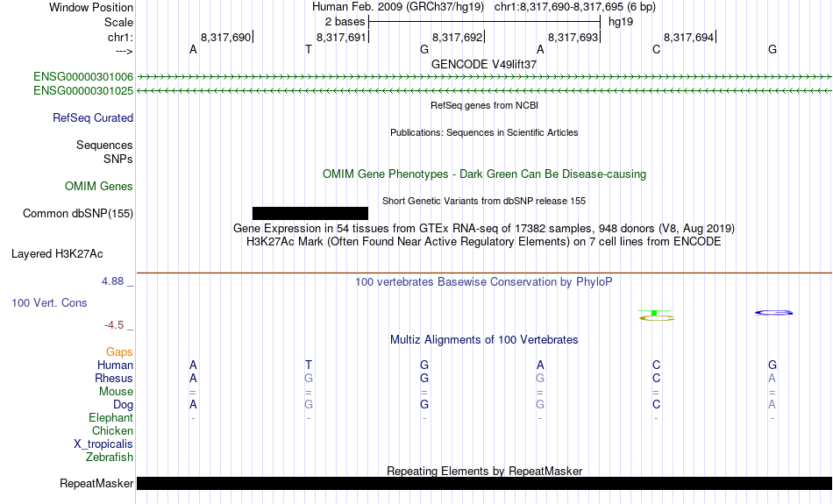Select the Dog species label
Viewport: 833px width, 504px height.
(123, 405)
